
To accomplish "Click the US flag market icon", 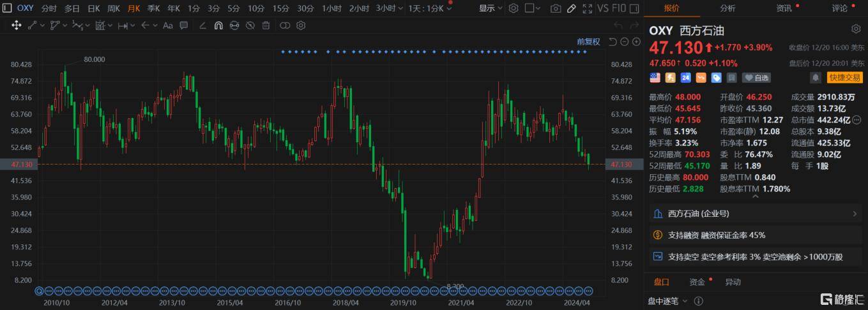I will point(655,77).
